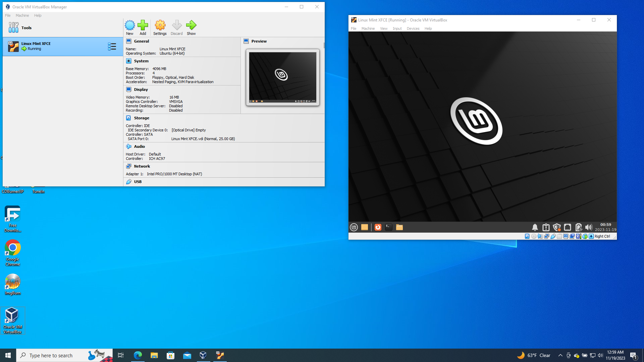The height and width of the screenshot is (362, 644).
Task: Click the Display section header link
Action: (141, 89)
